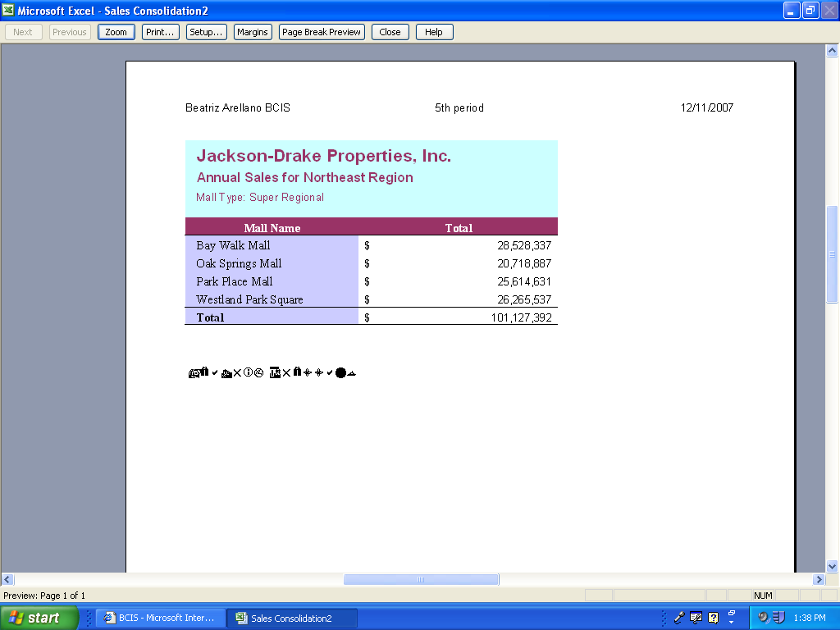Click the horizontal scrollbar right arrow

coord(818,579)
